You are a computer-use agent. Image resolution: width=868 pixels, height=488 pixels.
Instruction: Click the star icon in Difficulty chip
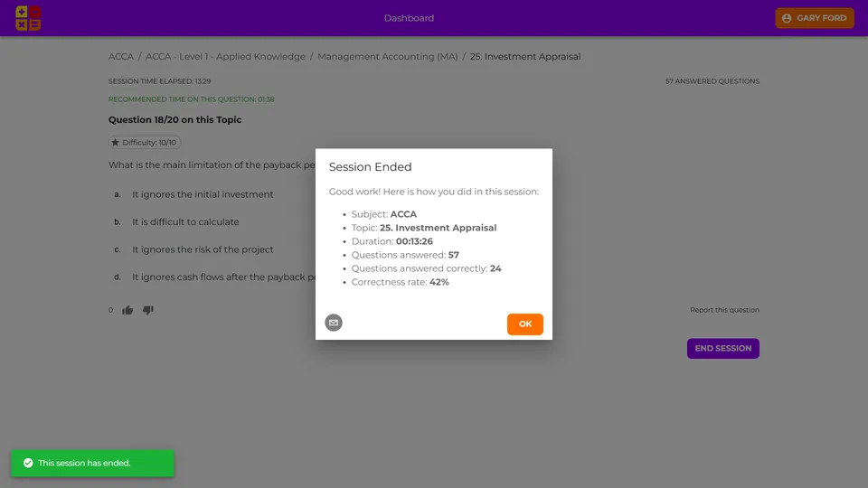click(115, 143)
